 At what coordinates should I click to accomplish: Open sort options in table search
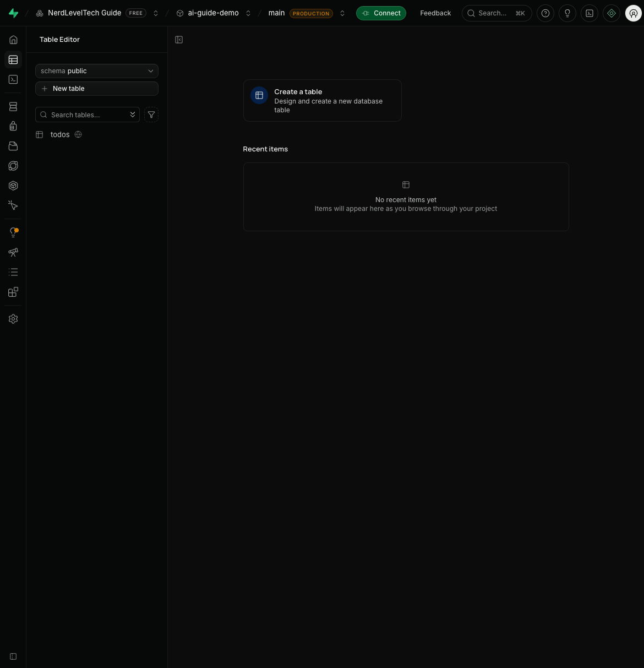[x=133, y=115]
